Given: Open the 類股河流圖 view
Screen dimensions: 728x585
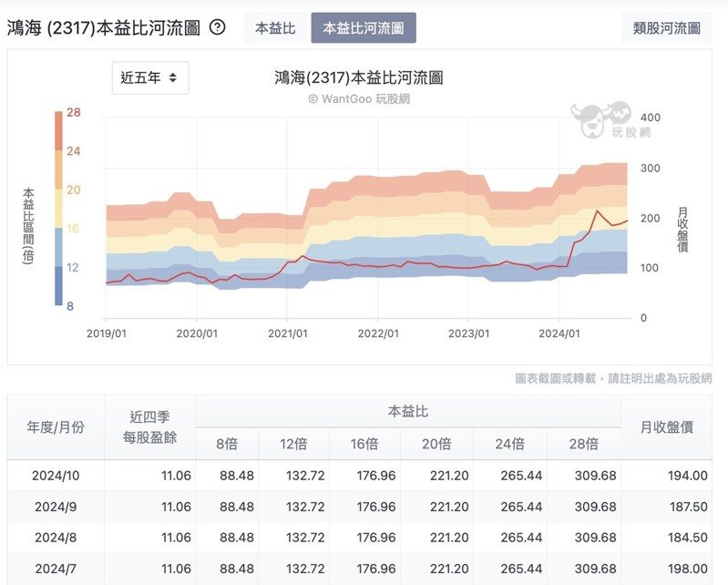Looking at the screenshot, I should pyautogui.click(x=667, y=28).
